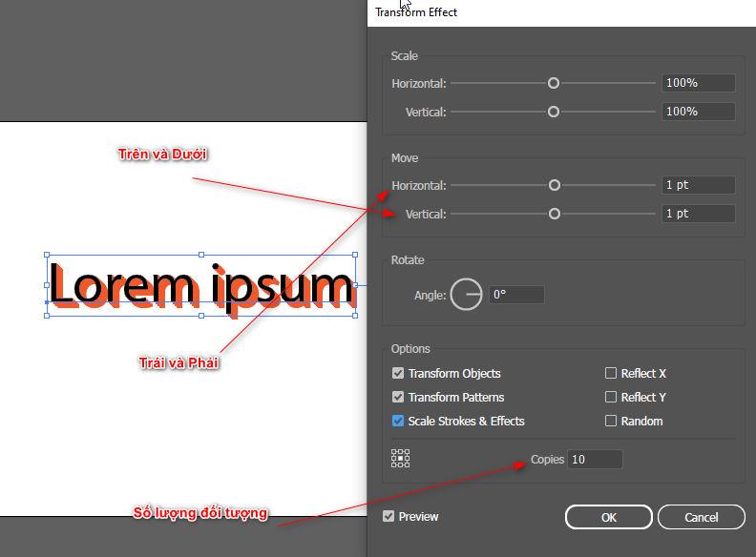
Task: Click the reference point locator grid icon
Action: click(x=401, y=459)
